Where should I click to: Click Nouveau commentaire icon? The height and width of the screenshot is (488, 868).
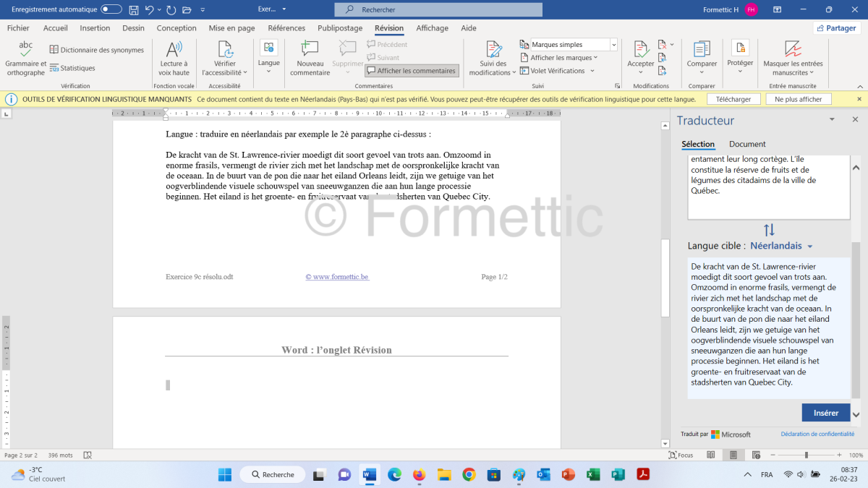tap(310, 49)
